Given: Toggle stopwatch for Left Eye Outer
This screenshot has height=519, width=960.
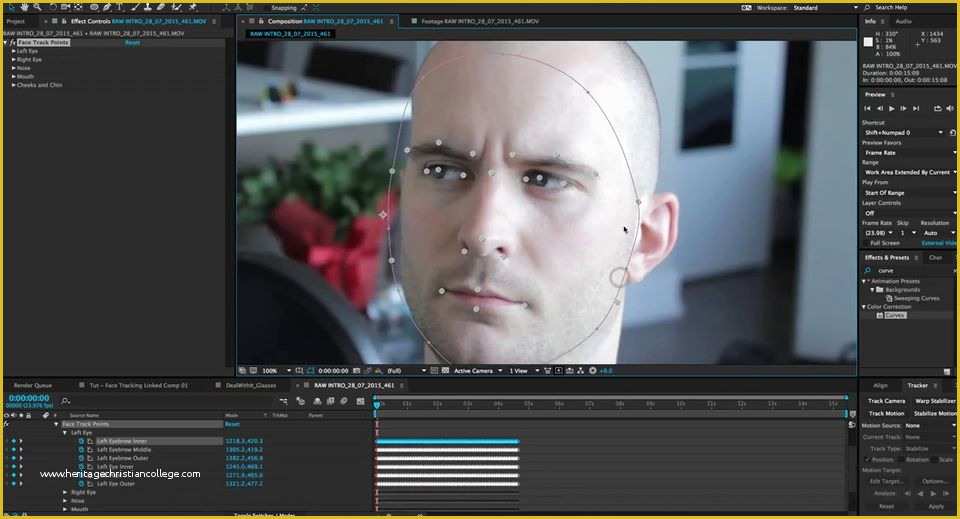Looking at the screenshot, I should point(81,484).
